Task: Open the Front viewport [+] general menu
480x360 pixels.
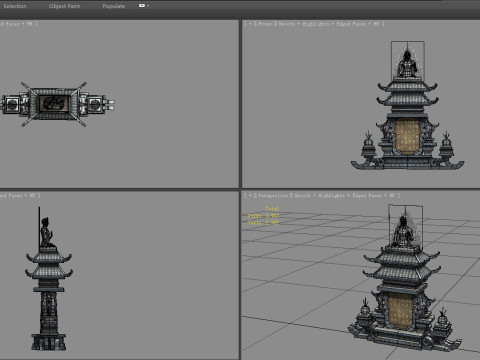Action: tap(250, 24)
